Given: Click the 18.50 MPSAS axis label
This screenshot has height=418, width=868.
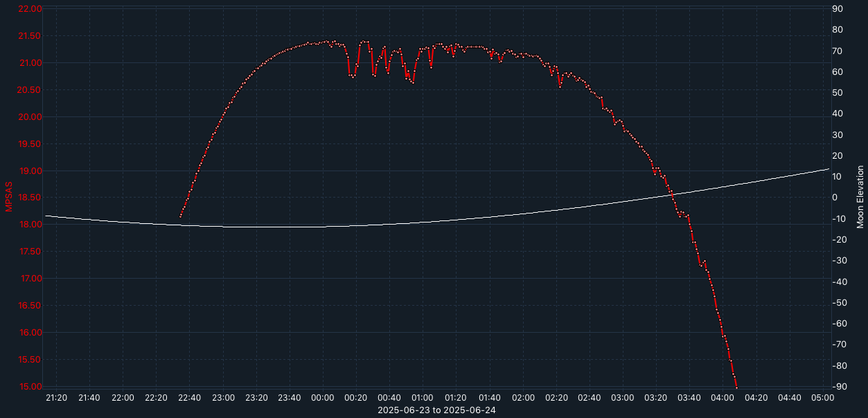Looking at the screenshot, I should click(x=30, y=198).
